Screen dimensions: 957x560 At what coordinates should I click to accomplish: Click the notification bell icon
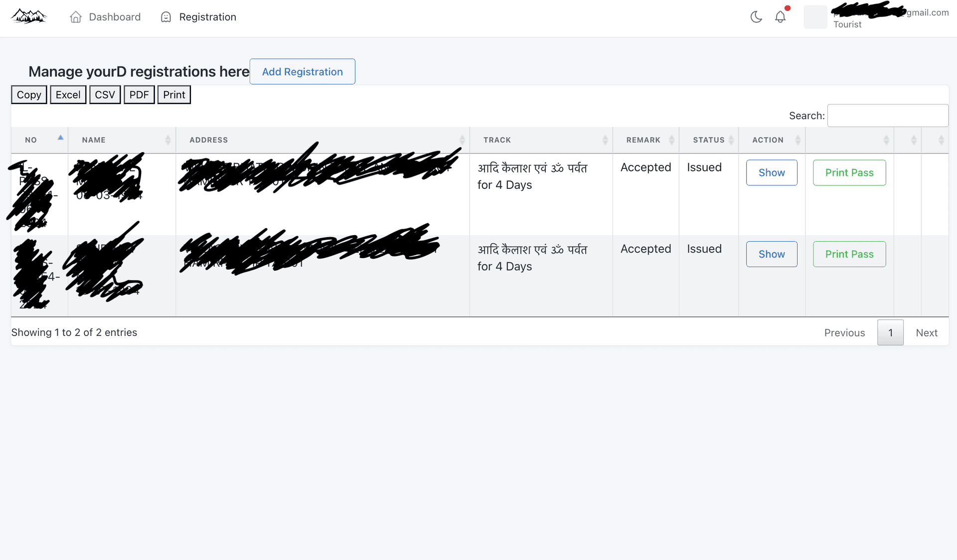[x=780, y=17]
